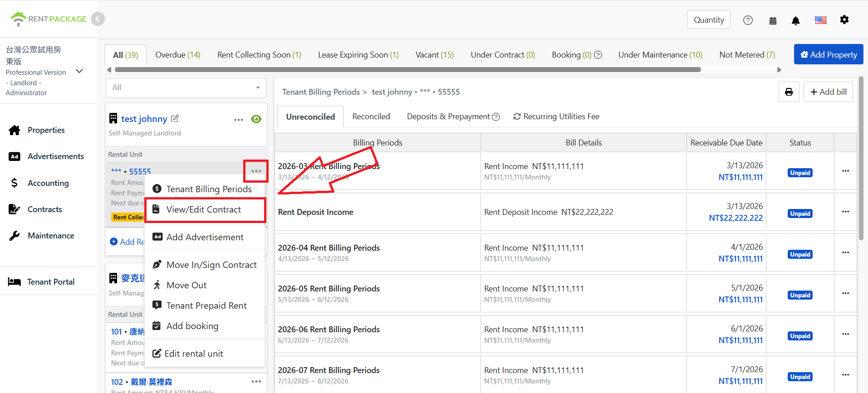Open more options for unit 102
868x393 pixels.
tap(256, 382)
